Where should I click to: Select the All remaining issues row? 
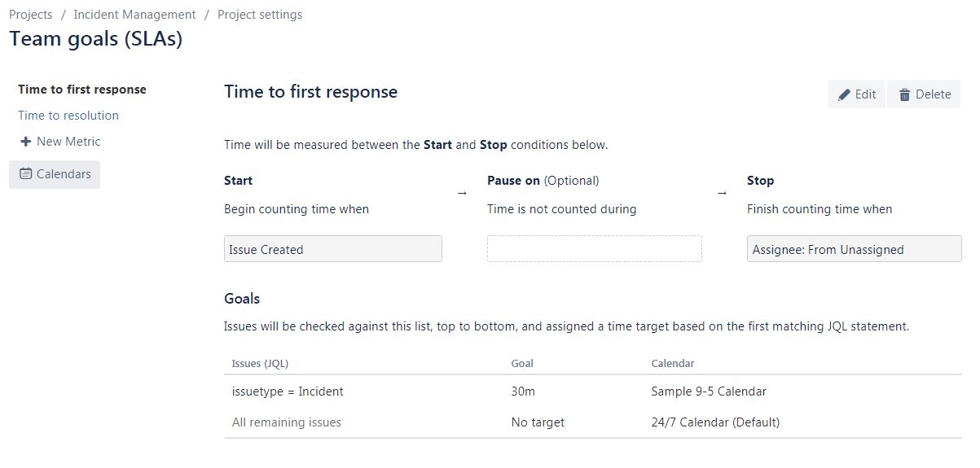coord(287,422)
